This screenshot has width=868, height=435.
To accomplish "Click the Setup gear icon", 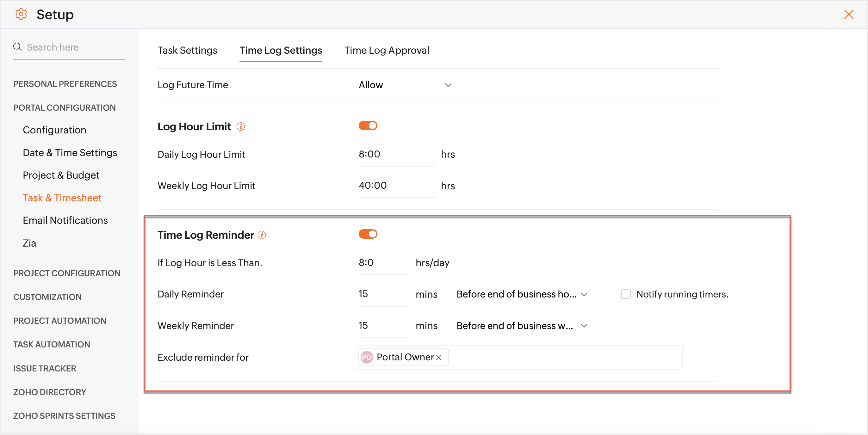I will point(21,15).
